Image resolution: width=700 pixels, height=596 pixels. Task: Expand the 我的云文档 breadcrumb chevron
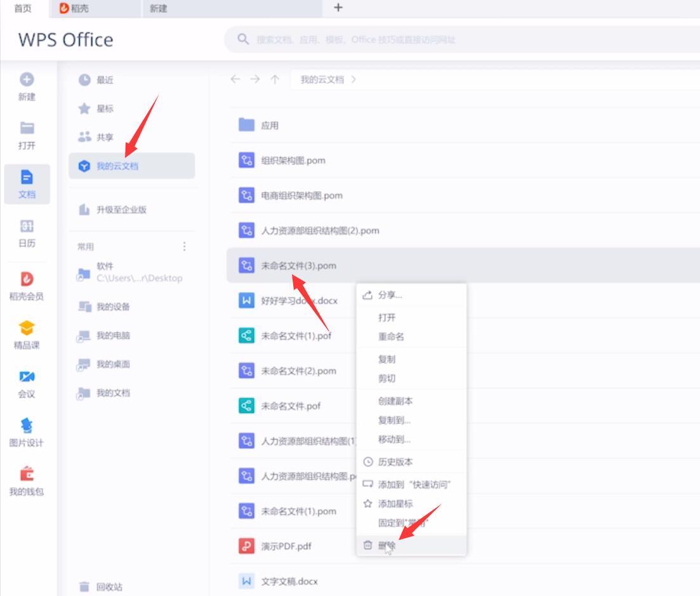(x=353, y=80)
